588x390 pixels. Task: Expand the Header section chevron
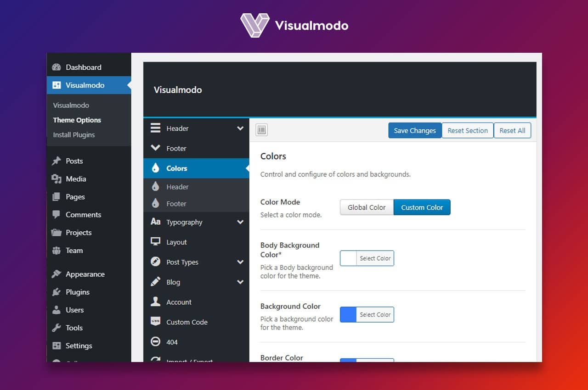pyautogui.click(x=241, y=128)
